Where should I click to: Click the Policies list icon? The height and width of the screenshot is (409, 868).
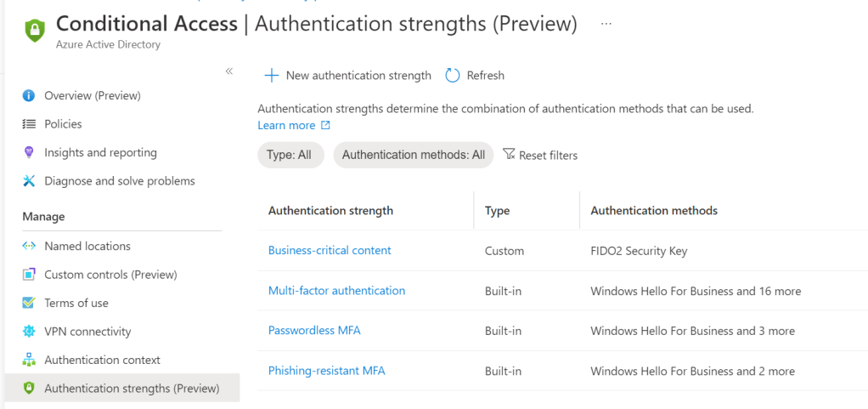tap(29, 124)
